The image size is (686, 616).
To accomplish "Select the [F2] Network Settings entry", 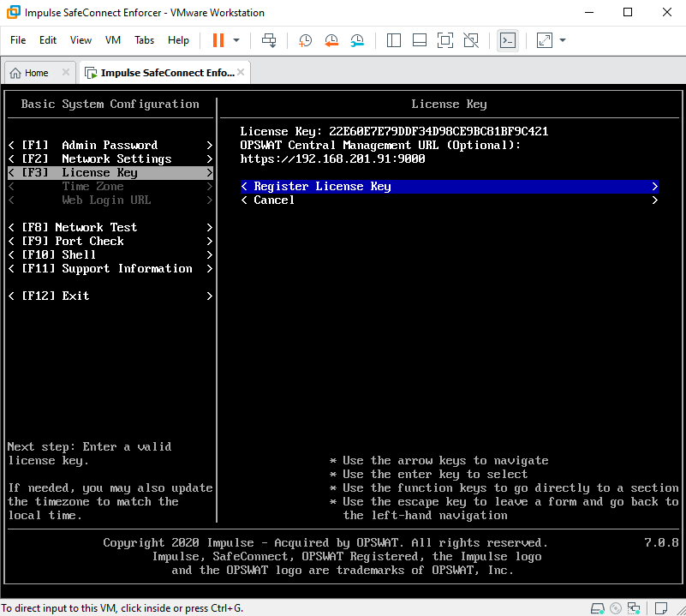I will (110, 158).
